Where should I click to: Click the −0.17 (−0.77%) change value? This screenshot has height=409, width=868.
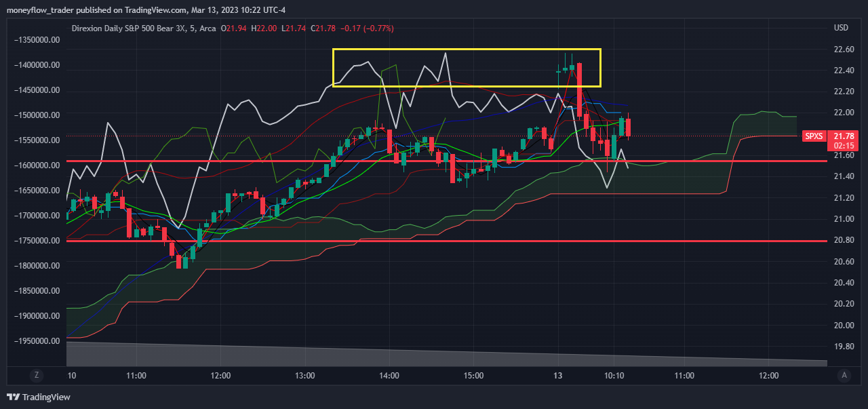[x=366, y=28]
